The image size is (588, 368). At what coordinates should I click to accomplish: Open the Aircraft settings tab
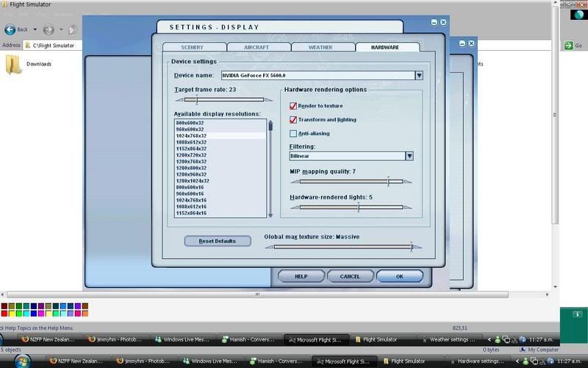click(257, 47)
